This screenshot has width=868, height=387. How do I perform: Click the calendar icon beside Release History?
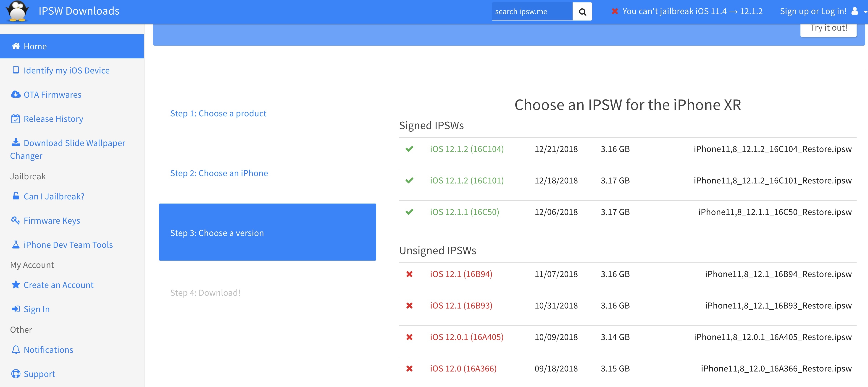(x=16, y=119)
